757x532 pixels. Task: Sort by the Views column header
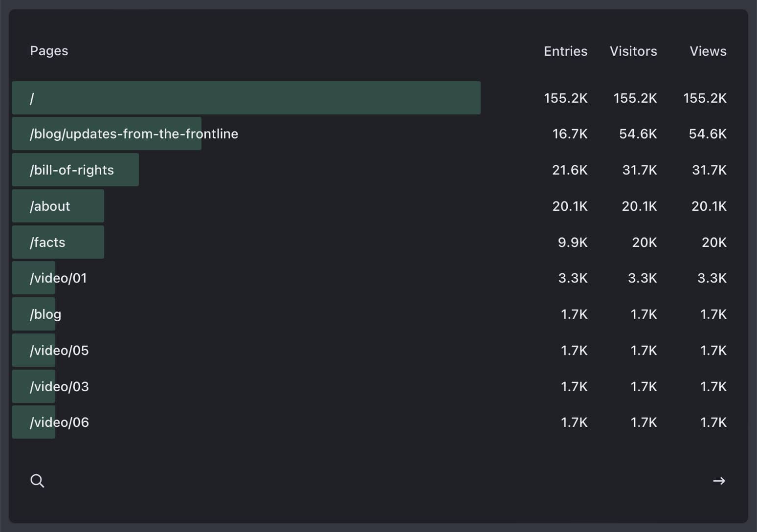point(708,51)
